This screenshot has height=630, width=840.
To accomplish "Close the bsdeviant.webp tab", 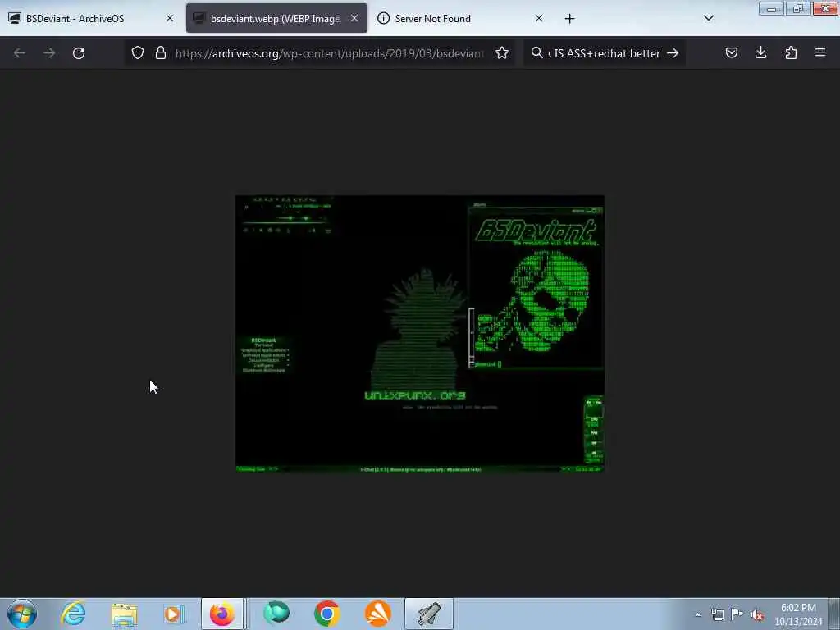I will click(x=354, y=18).
